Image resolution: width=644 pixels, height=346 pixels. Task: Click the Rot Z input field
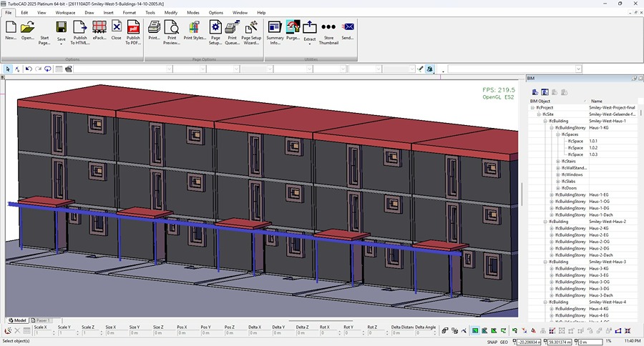pyautogui.click(x=377, y=333)
